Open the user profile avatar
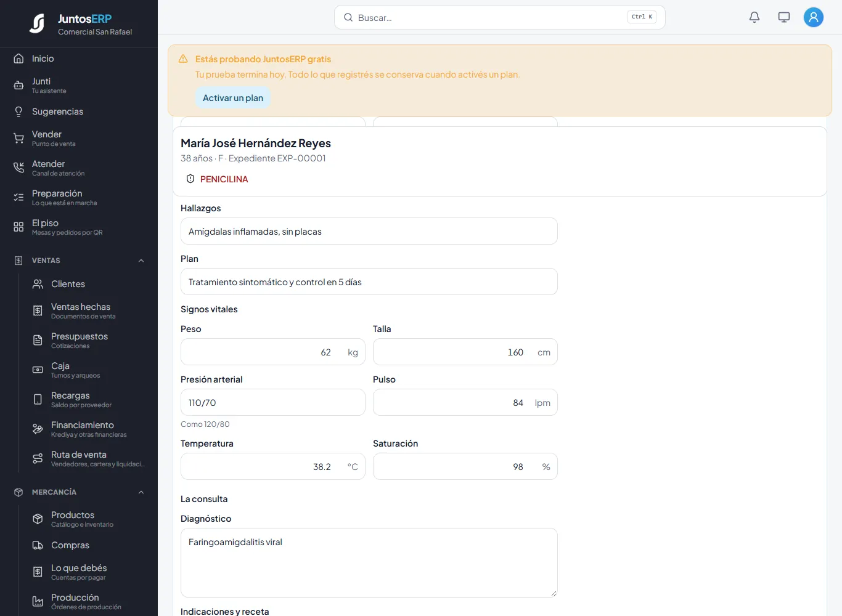This screenshot has height=616, width=842. tap(814, 17)
